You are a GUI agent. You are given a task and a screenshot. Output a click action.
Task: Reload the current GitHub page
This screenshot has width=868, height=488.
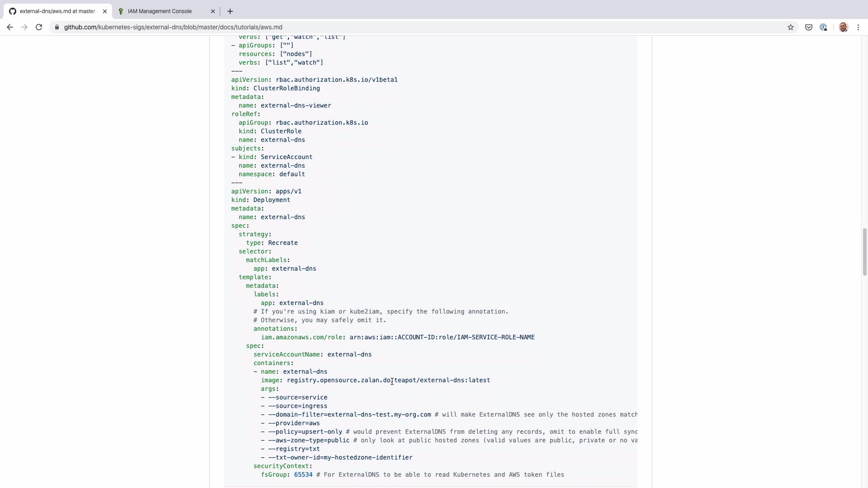(39, 27)
